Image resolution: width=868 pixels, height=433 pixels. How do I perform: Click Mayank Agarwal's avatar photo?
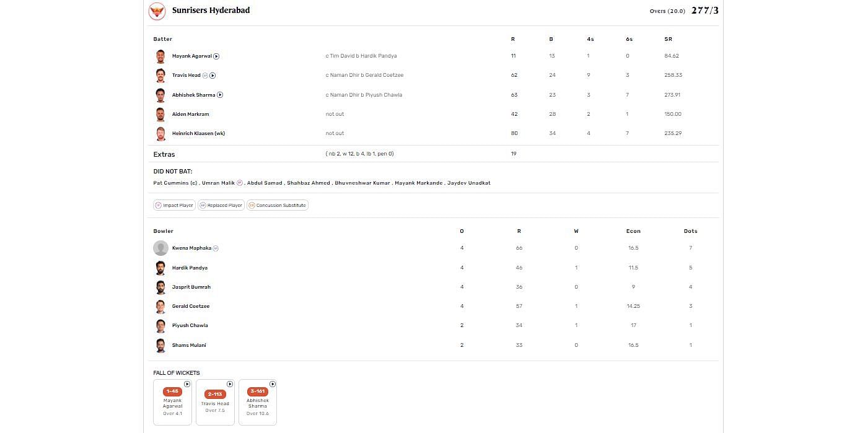[160, 56]
